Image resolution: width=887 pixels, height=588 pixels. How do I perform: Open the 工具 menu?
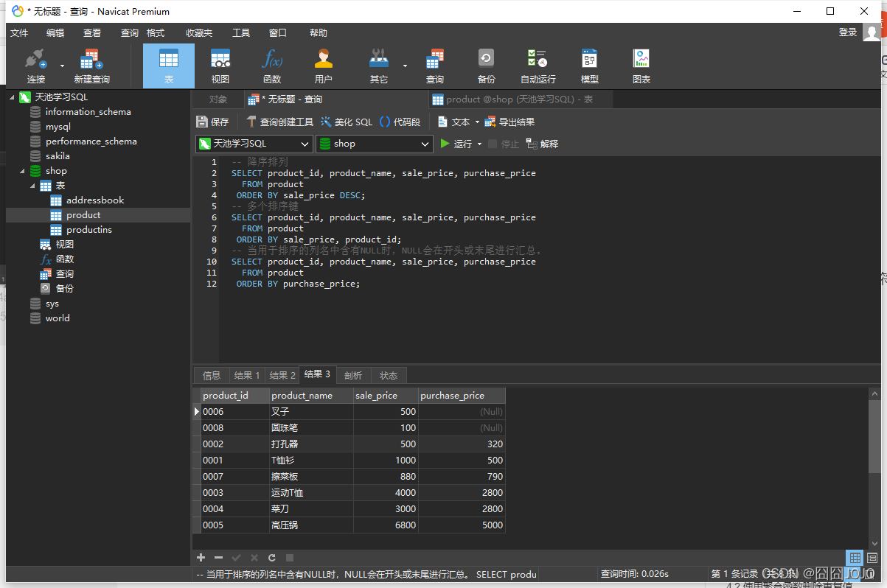coord(241,32)
